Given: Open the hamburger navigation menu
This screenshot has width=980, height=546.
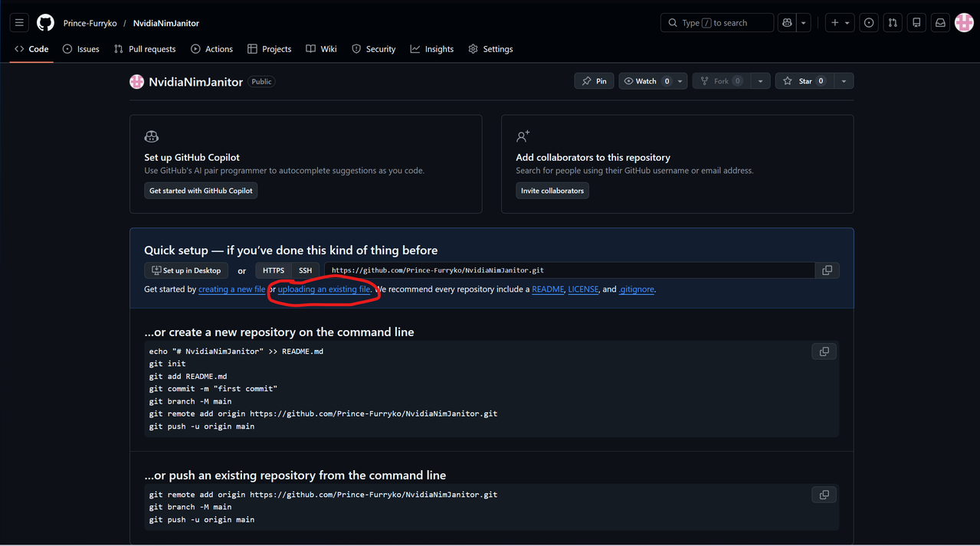Looking at the screenshot, I should click(19, 23).
